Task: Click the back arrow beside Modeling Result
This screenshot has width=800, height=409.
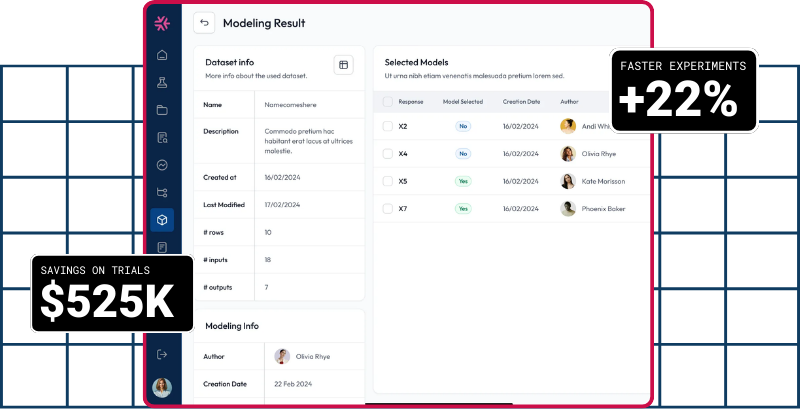Action: (204, 23)
